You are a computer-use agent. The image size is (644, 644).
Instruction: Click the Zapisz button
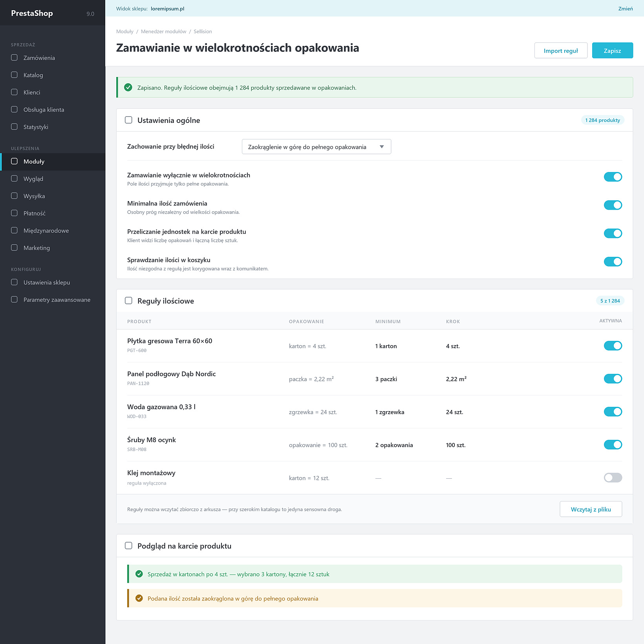click(612, 50)
